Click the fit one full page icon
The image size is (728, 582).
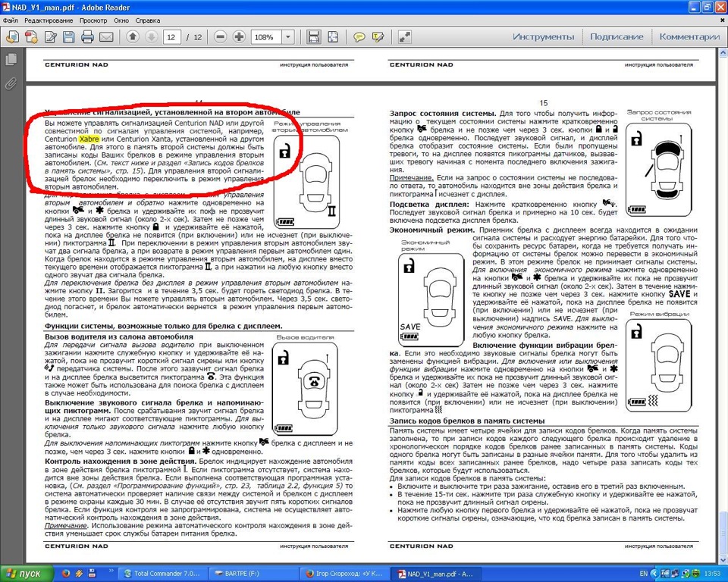tap(333, 36)
